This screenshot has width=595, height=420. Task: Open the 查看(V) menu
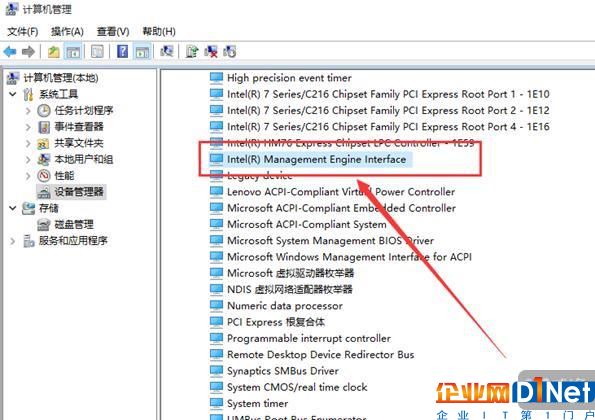pyautogui.click(x=113, y=31)
